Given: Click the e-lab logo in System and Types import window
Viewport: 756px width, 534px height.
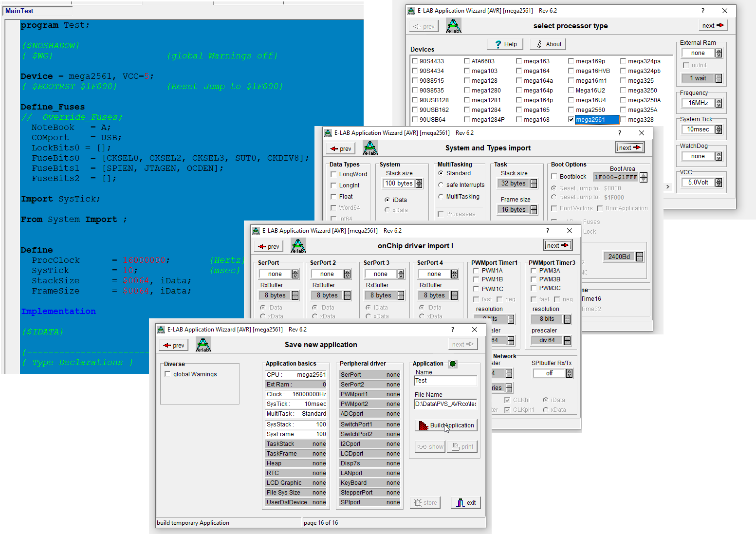Looking at the screenshot, I should pos(370,148).
